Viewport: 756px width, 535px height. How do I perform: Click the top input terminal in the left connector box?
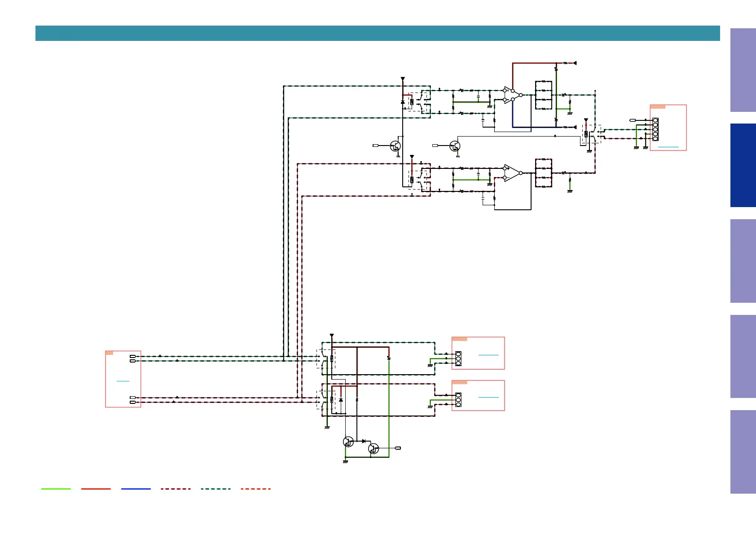pyautogui.click(x=132, y=356)
